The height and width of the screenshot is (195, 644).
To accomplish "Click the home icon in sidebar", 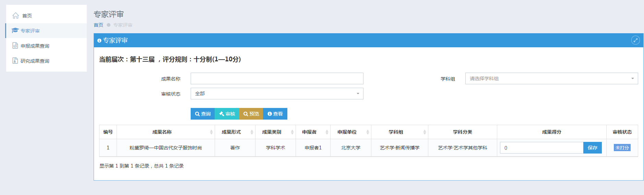I will point(15,15).
